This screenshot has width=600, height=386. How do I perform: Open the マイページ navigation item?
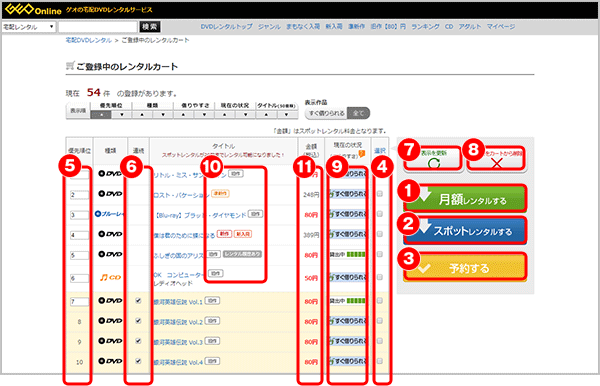point(501,26)
